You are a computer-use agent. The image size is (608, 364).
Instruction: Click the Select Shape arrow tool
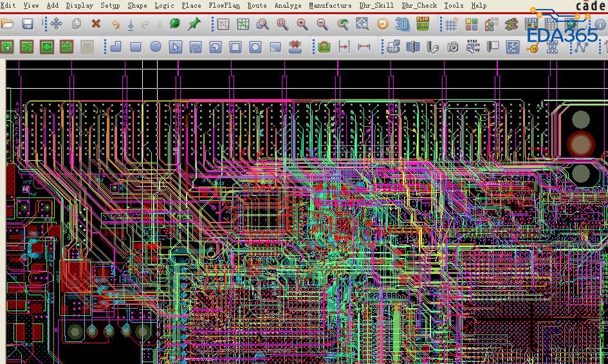(x=176, y=47)
